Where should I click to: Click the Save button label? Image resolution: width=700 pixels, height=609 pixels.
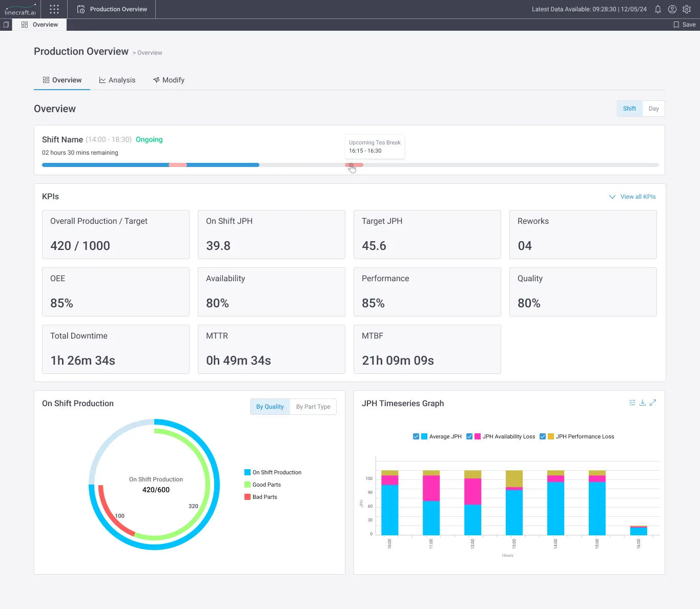(689, 25)
